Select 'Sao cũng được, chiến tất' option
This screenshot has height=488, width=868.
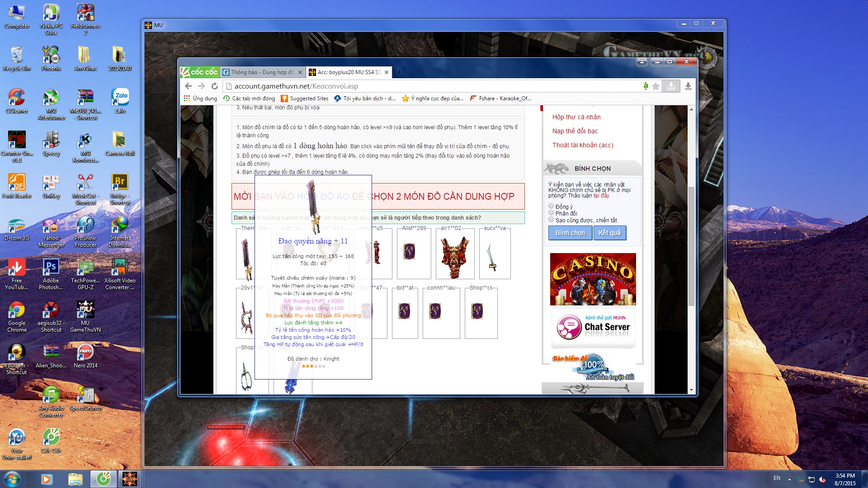pyautogui.click(x=551, y=220)
